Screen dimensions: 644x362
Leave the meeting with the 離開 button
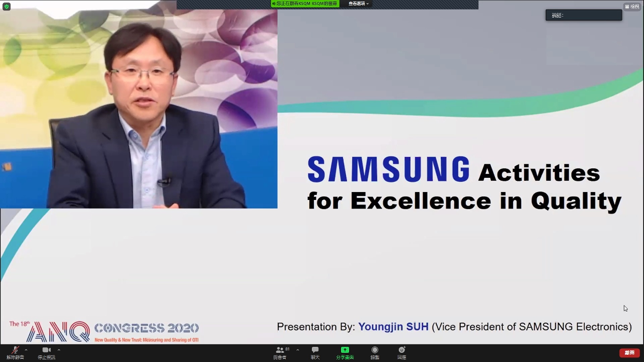630,353
